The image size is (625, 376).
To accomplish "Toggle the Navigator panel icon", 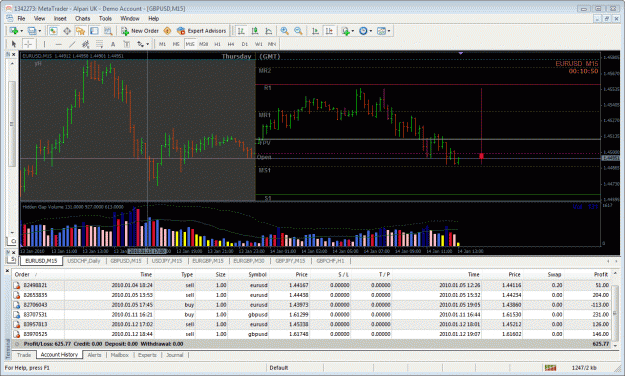I will [x=81, y=31].
